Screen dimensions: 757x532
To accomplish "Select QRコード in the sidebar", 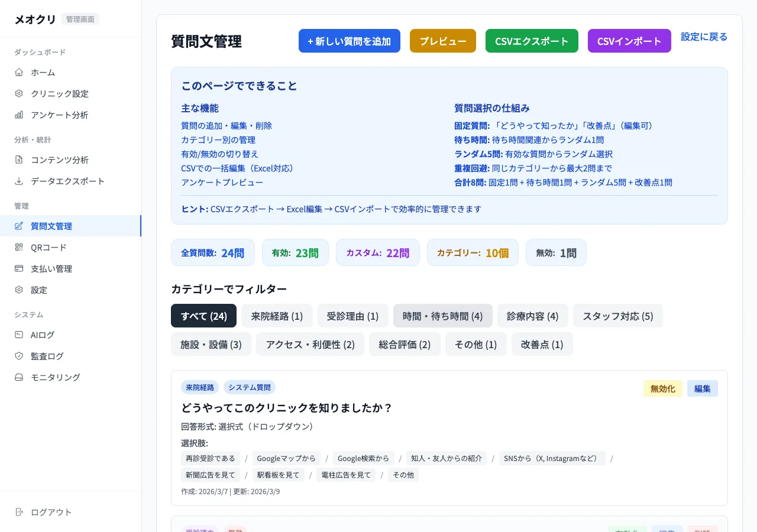I will 71,247.
